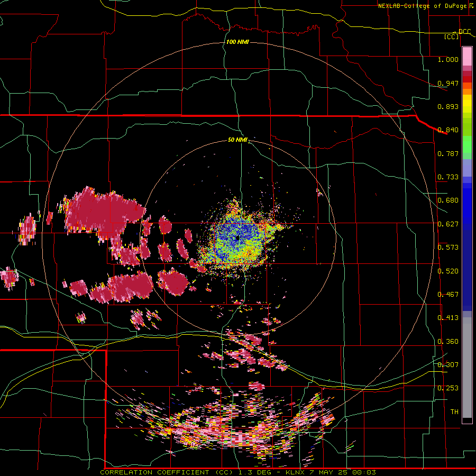The image size is (476, 476).
Task: Select the 0.413 color scale label
Action: [x=448, y=318]
